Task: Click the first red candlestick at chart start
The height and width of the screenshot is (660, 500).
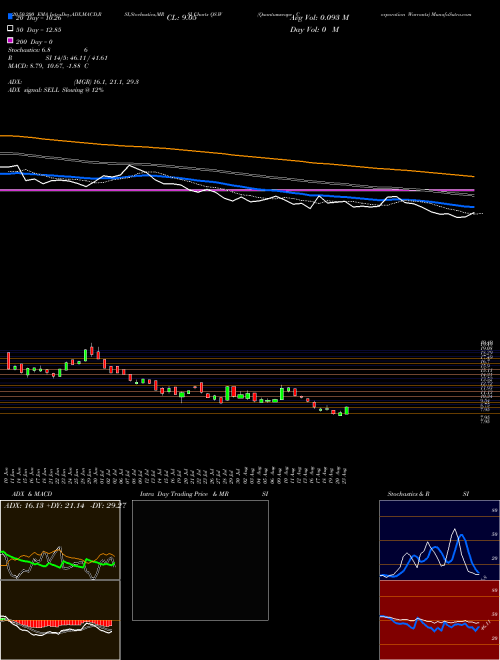Action: point(8,361)
